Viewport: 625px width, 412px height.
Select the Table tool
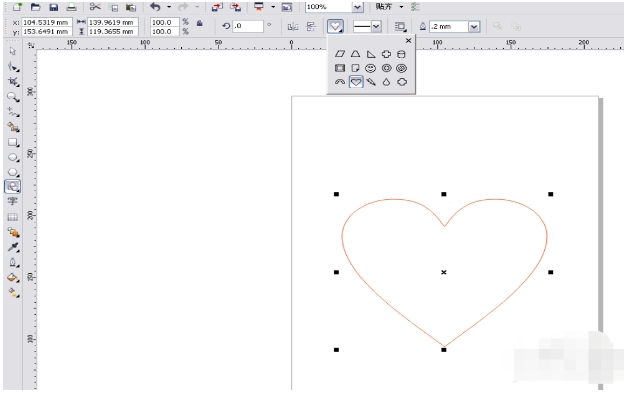(x=13, y=217)
